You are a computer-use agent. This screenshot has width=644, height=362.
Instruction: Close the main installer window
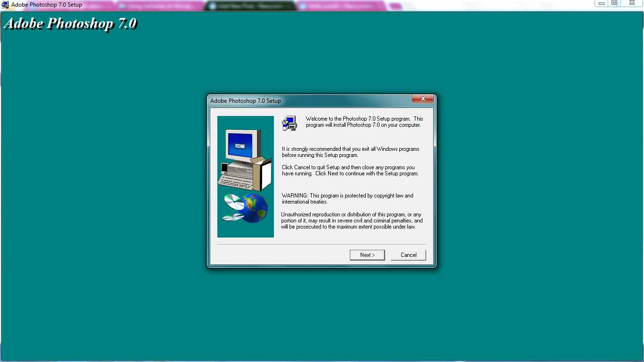[x=632, y=3]
